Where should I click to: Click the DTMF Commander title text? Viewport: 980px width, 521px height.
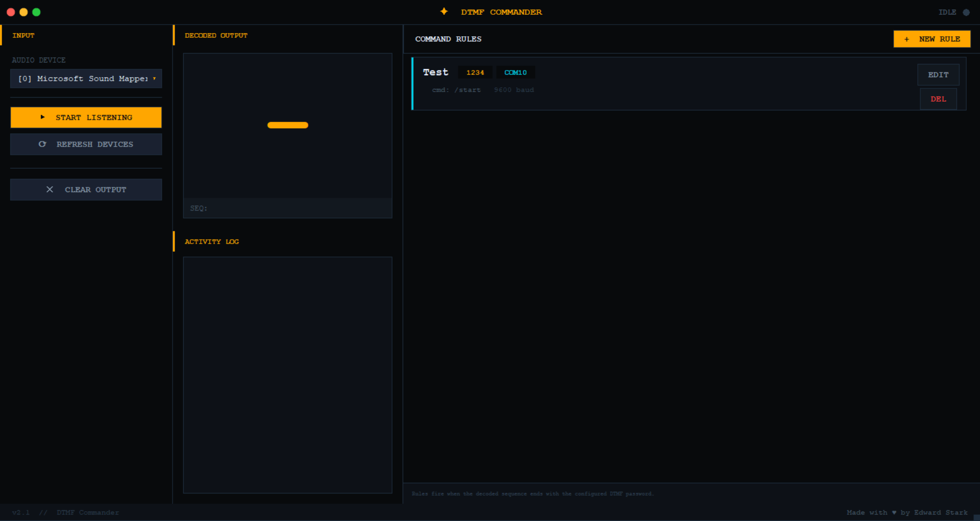tap(501, 12)
